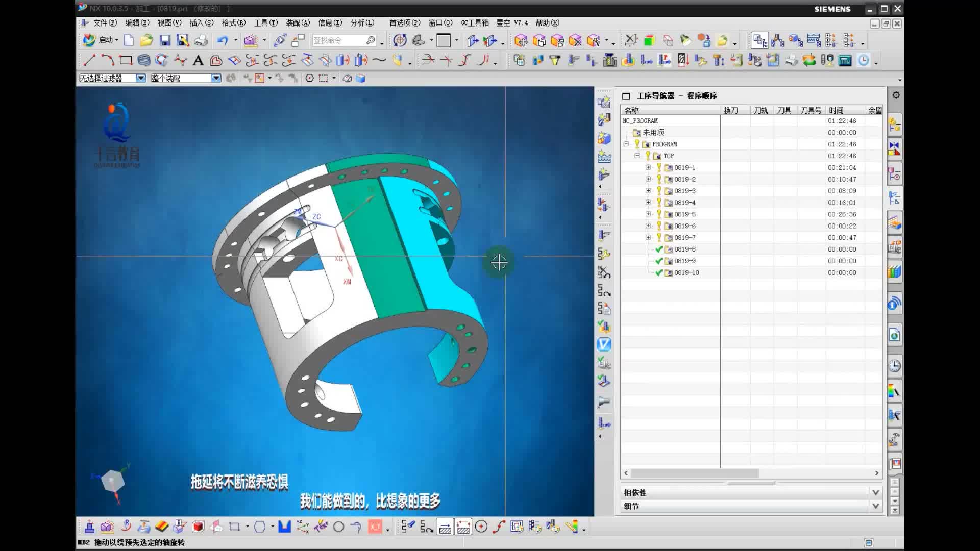Screen dimensions: 980x551
Task: Click the view triad orientation cube
Action: pos(113,481)
